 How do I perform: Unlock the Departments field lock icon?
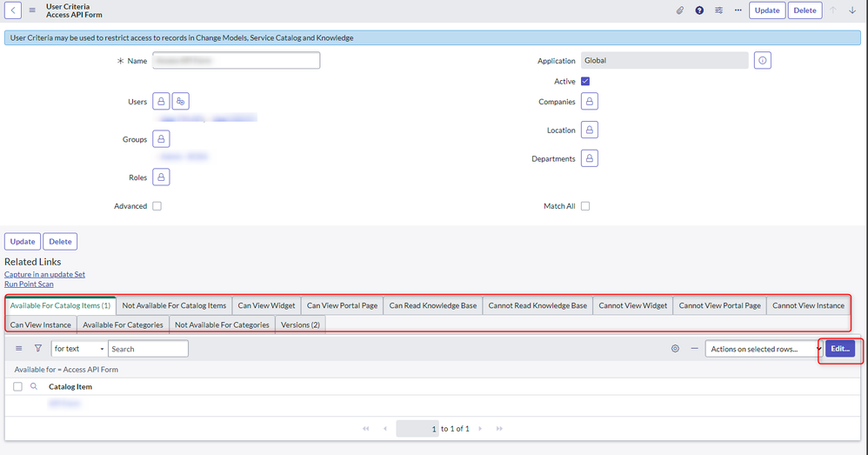(590, 158)
